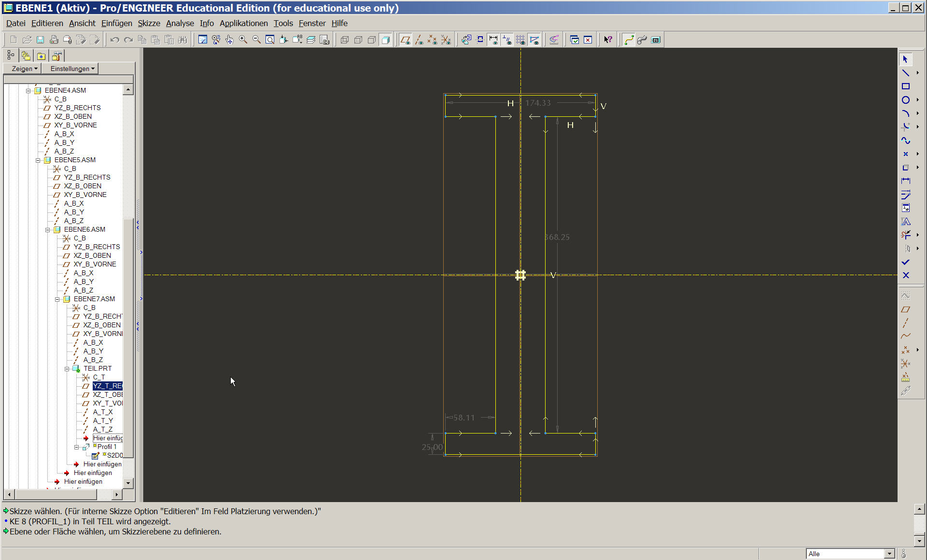Open the Layers icon in toolbar

click(311, 40)
